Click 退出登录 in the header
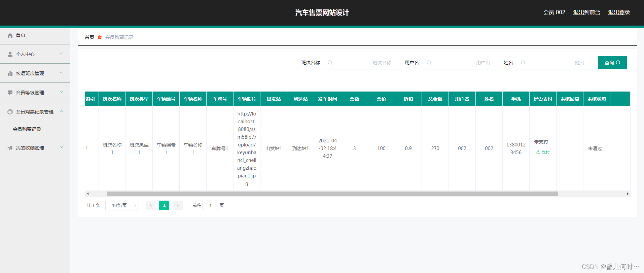 point(619,12)
